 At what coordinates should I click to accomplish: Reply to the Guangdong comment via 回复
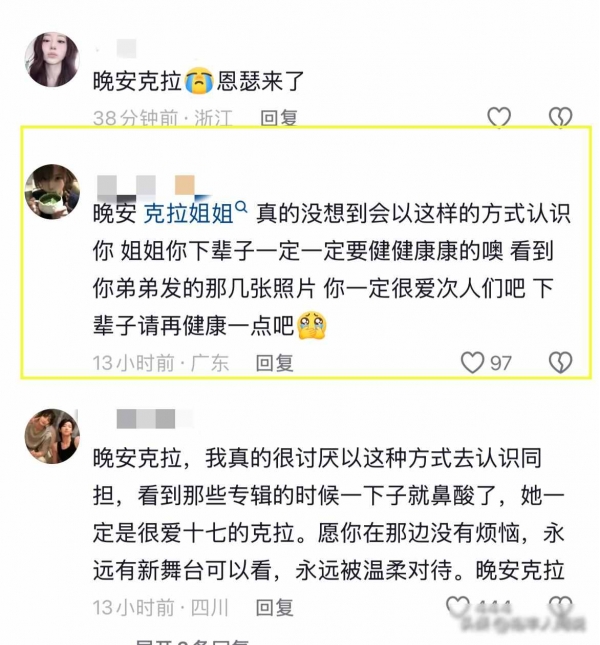point(274,363)
